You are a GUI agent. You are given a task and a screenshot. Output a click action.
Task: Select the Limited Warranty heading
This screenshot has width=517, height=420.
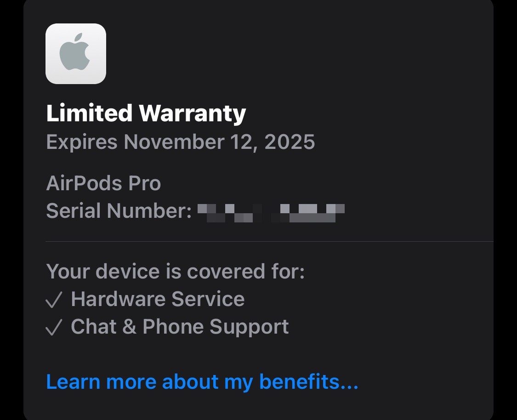(146, 113)
